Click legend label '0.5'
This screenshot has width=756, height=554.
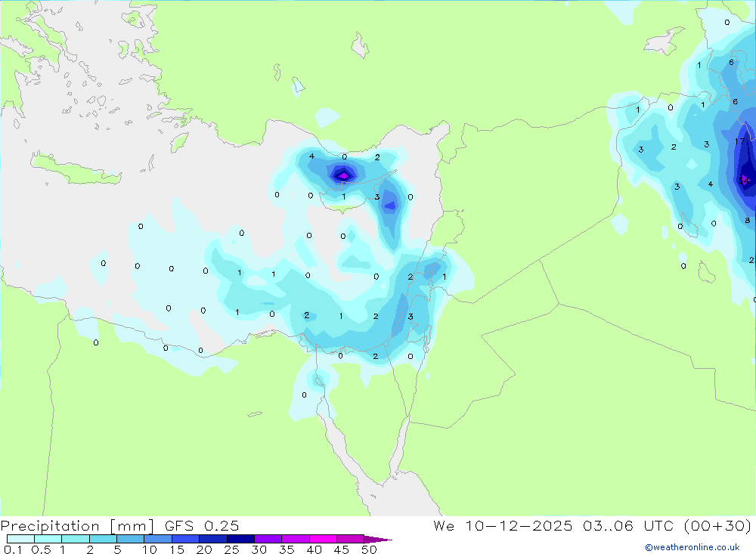41,549
